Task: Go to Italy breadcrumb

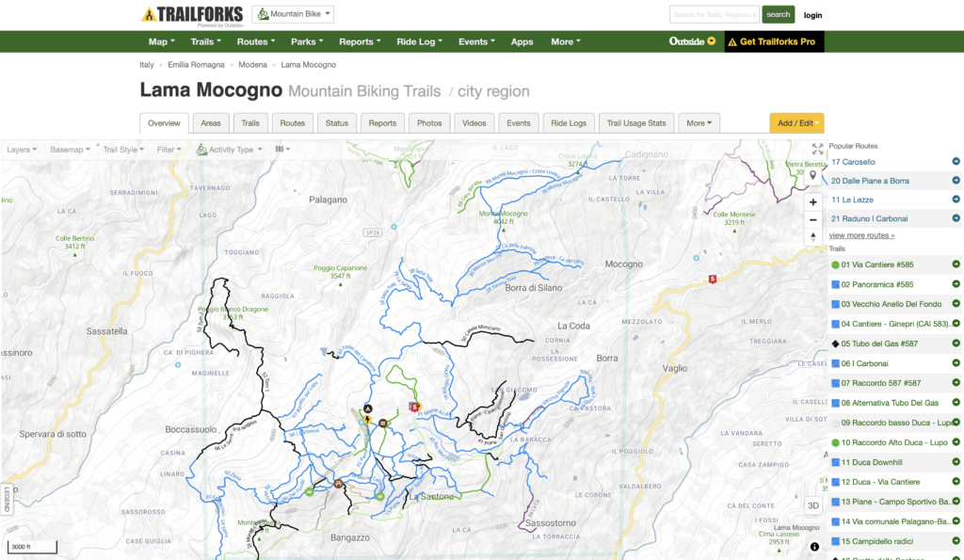Action: (146, 65)
